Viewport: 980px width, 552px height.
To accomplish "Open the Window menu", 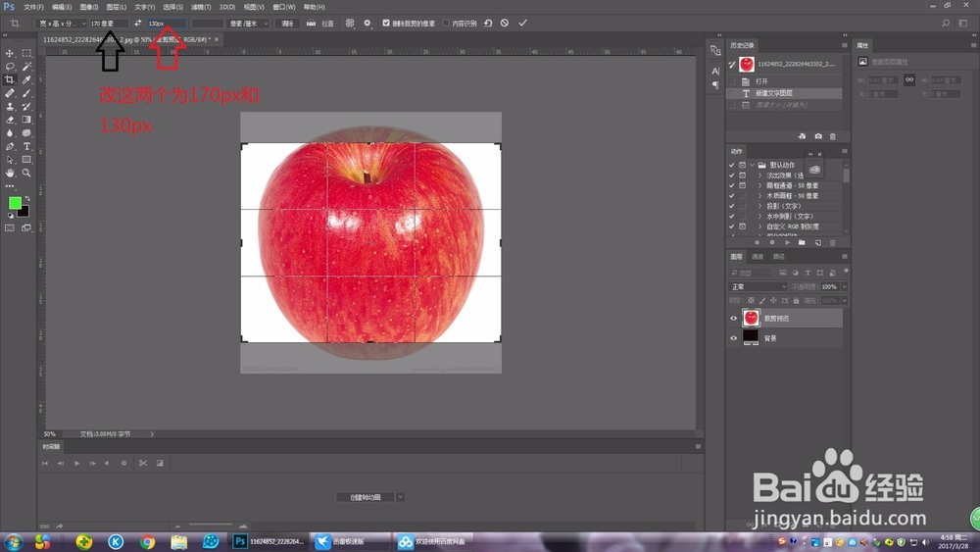I will pos(284,7).
